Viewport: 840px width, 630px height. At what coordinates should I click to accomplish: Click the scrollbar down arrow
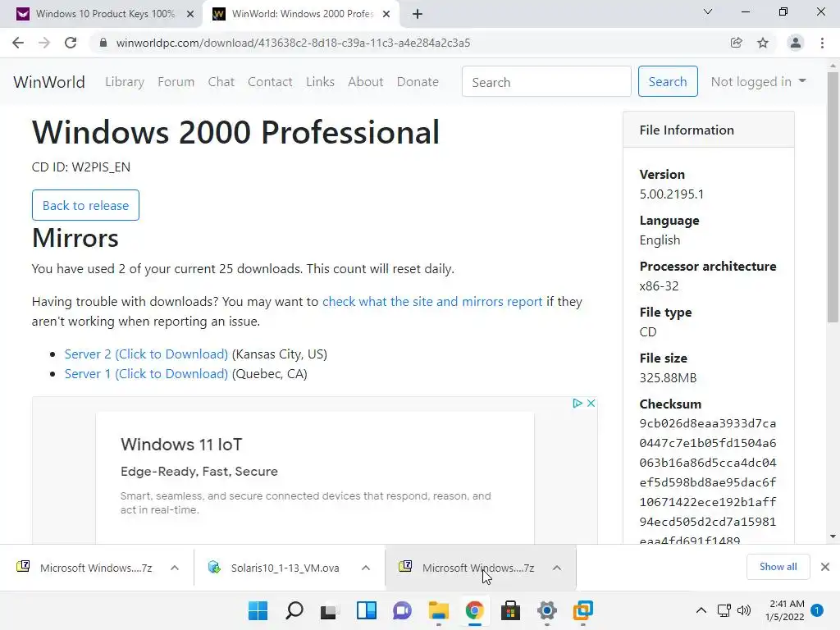click(833, 536)
